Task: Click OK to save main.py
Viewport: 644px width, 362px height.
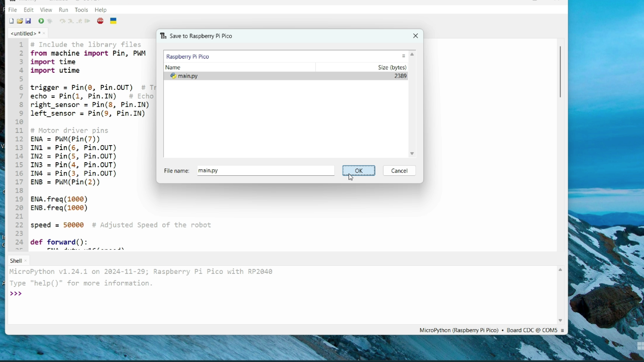Action: coord(359,171)
